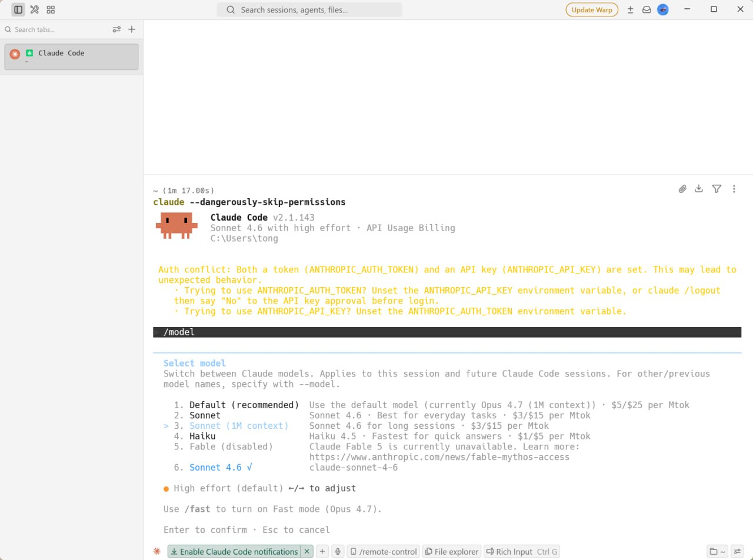Click the orange Claude icon in tab
The height and width of the screenshot is (560, 753).
(x=15, y=54)
